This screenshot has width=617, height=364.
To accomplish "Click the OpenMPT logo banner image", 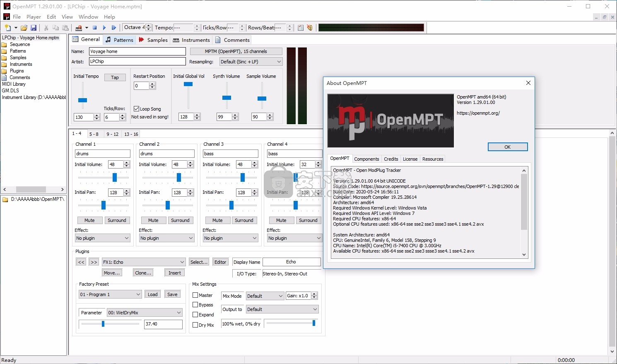I will point(390,121).
